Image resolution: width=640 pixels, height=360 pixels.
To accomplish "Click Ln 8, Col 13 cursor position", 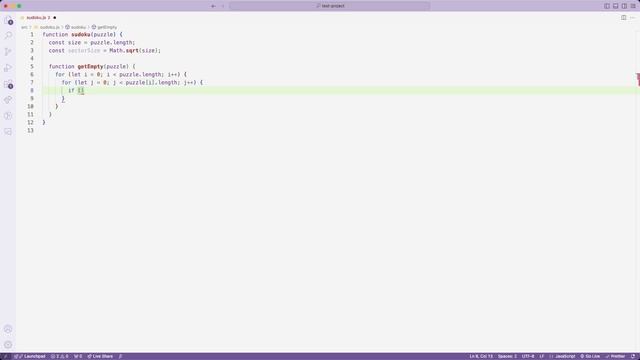I will pyautogui.click(x=481, y=356).
